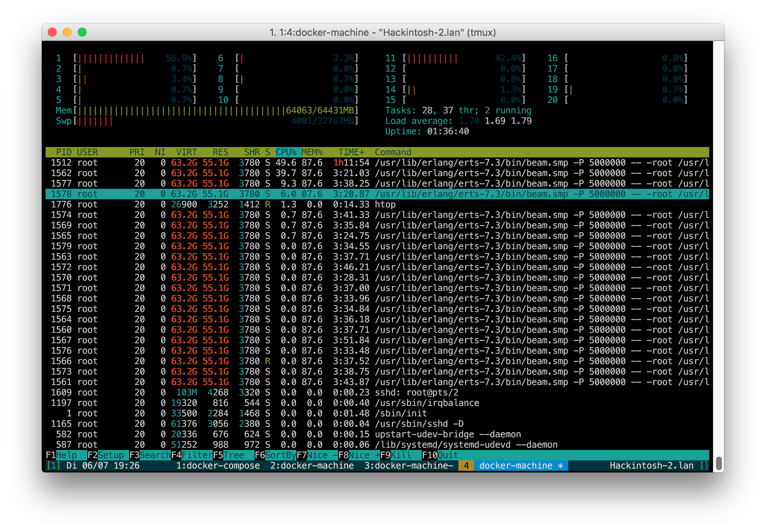This screenshot has height=532, width=766.
Task: Click the yellow minimize window button
Action: coord(67,32)
